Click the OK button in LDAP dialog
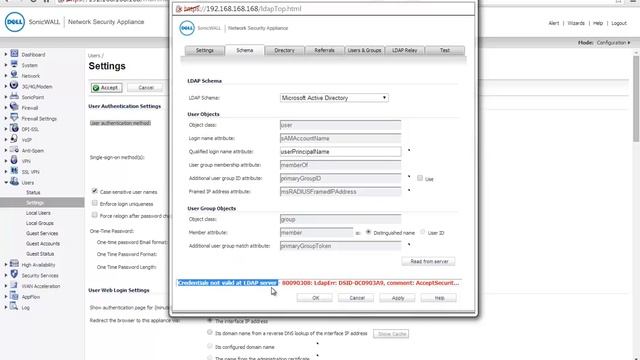The width and height of the screenshot is (640, 360). [x=316, y=298]
